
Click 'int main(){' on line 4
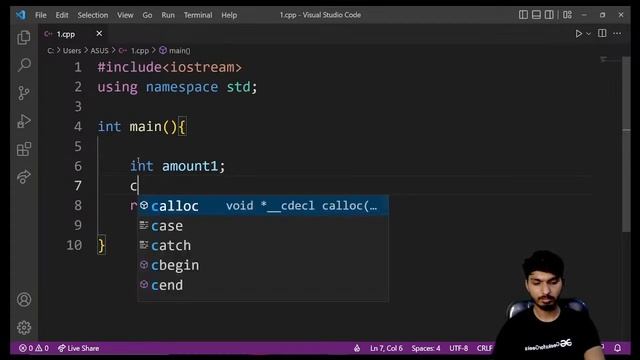[142, 127]
